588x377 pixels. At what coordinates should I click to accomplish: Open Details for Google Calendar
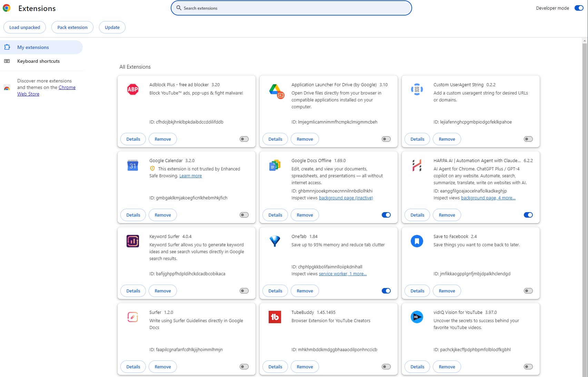coord(133,215)
